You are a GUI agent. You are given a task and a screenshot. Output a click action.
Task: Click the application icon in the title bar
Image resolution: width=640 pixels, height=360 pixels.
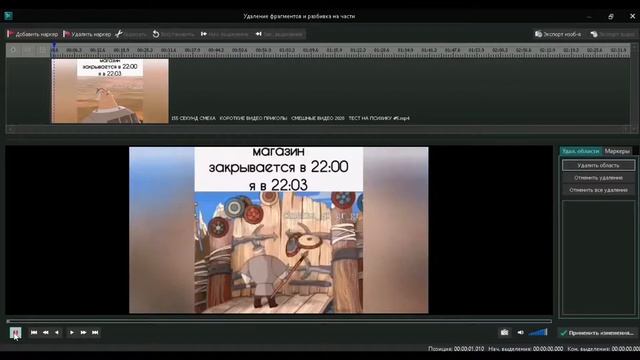tap(9, 16)
